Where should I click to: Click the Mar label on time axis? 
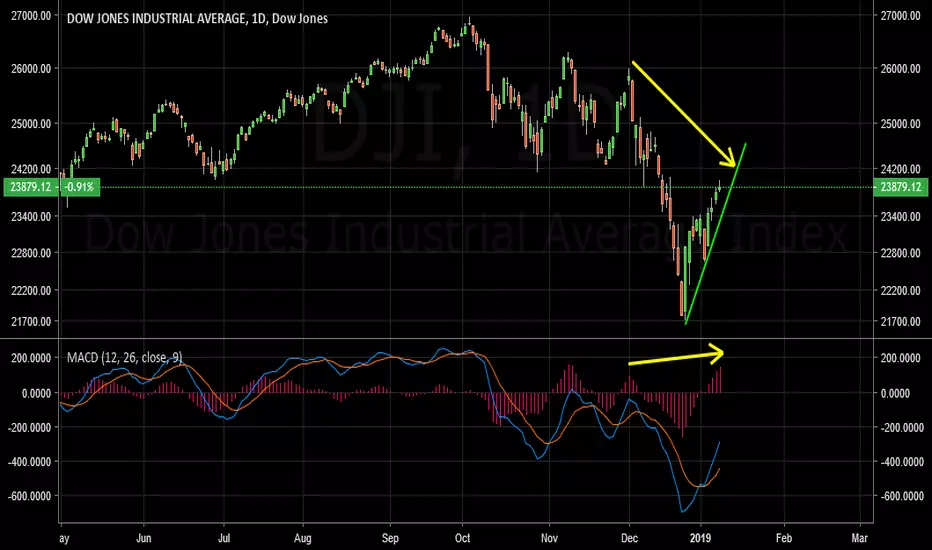(859, 538)
